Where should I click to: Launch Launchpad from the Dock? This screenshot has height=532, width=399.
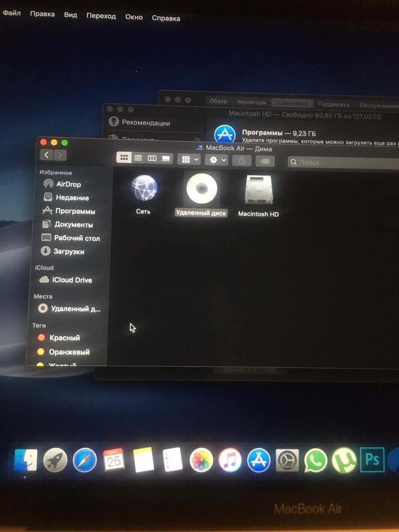click(x=55, y=460)
